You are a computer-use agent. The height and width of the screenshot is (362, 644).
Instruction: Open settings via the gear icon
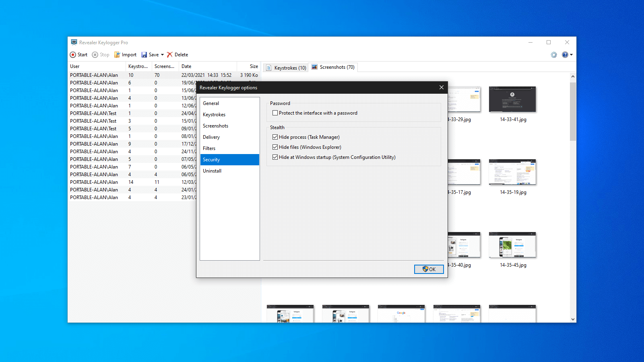pyautogui.click(x=554, y=55)
